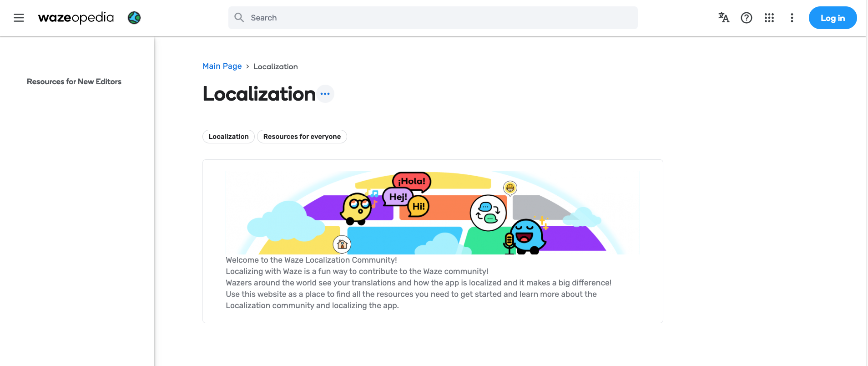Toggle the Resources for everyone tag
This screenshot has height=366, width=868.
click(x=302, y=136)
